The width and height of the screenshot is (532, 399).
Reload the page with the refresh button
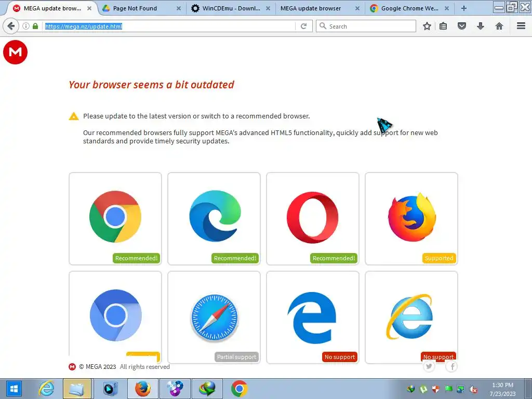coord(303,26)
